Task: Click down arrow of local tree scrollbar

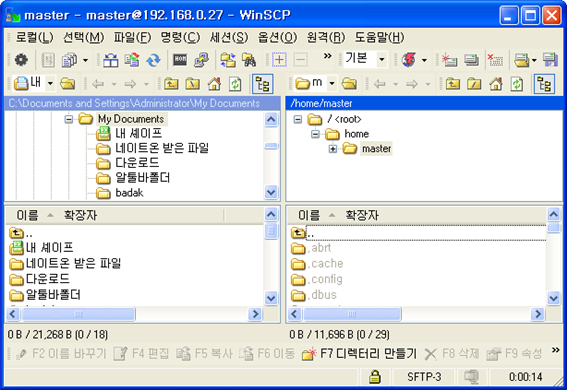Action: click(271, 192)
